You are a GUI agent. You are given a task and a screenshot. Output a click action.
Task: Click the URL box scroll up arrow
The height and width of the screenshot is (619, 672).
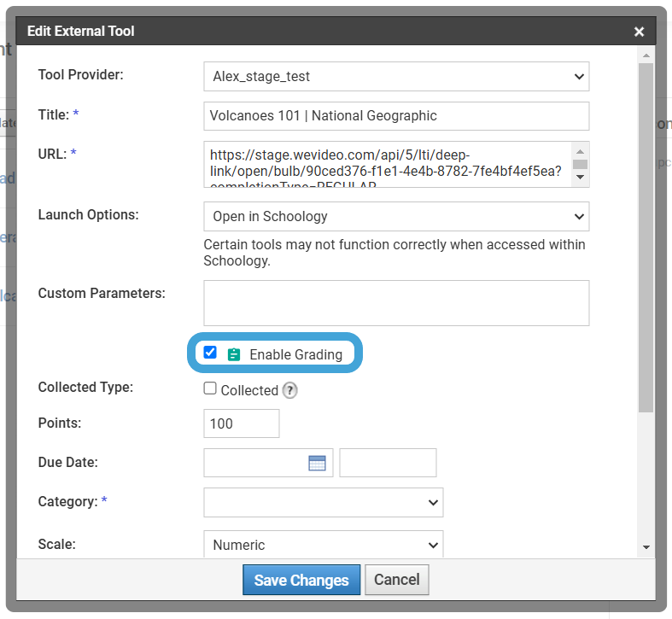580,151
